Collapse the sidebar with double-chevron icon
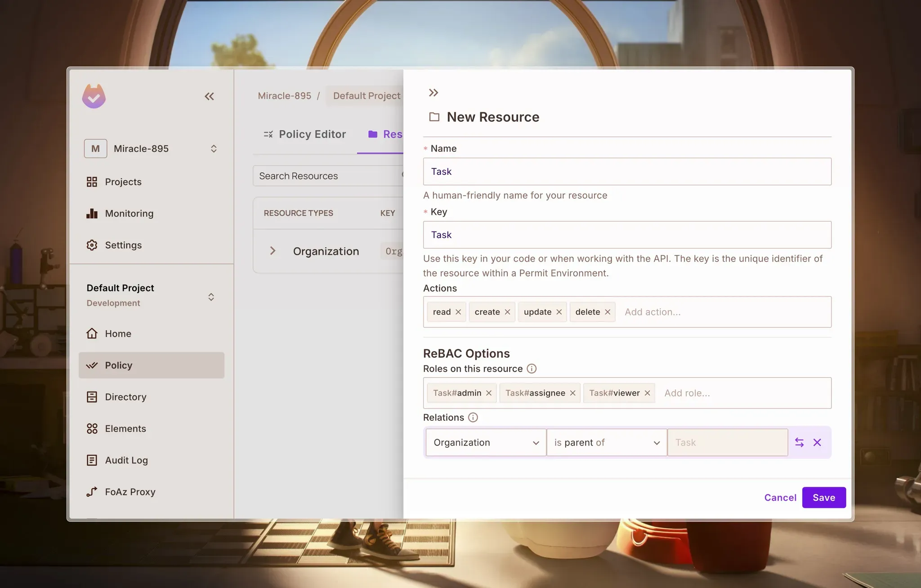The height and width of the screenshot is (588, 921). (209, 96)
